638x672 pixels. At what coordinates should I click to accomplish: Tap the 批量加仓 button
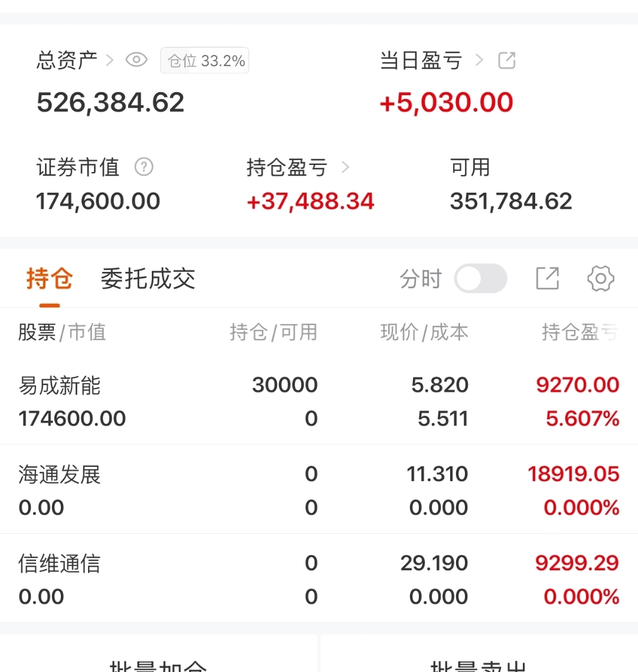(158, 662)
